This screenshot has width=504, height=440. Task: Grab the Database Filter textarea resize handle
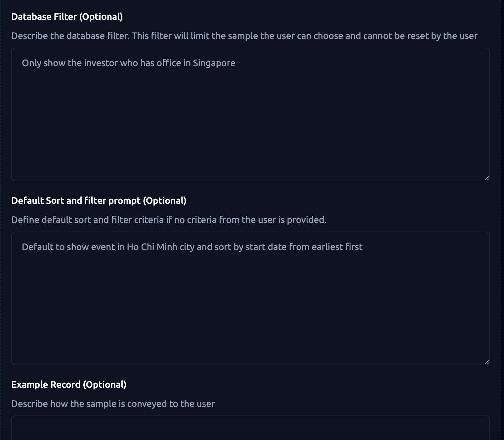(486, 178)
